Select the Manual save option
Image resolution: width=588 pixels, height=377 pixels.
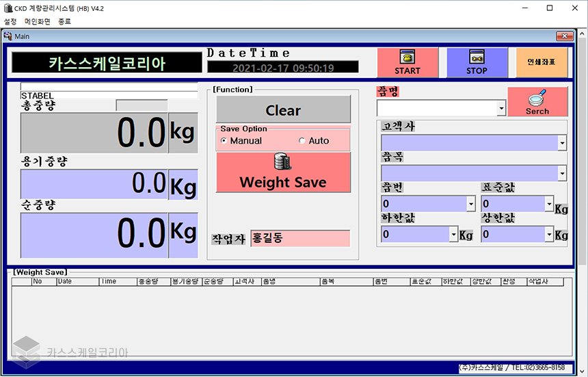[225, 141]
